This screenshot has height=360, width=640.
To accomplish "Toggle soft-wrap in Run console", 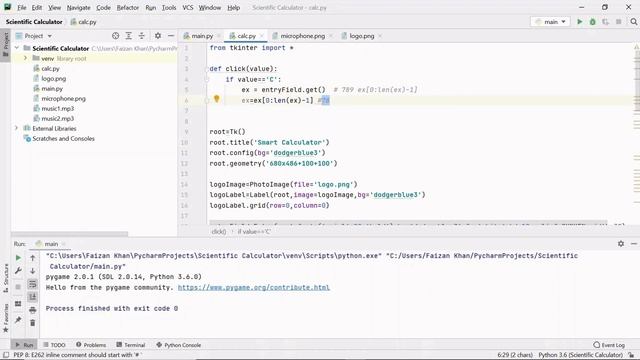I will pyautogui.click(x=33, y=284).
